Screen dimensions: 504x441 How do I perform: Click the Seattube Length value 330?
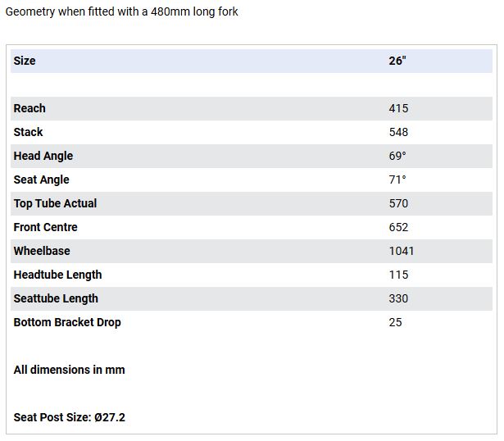tap(398, 298)
